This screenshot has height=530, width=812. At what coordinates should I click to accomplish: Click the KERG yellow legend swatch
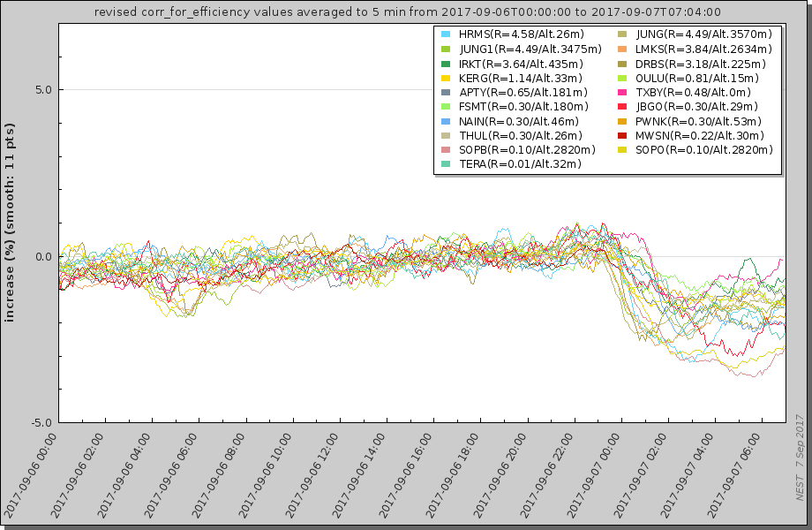coord(447,78)
